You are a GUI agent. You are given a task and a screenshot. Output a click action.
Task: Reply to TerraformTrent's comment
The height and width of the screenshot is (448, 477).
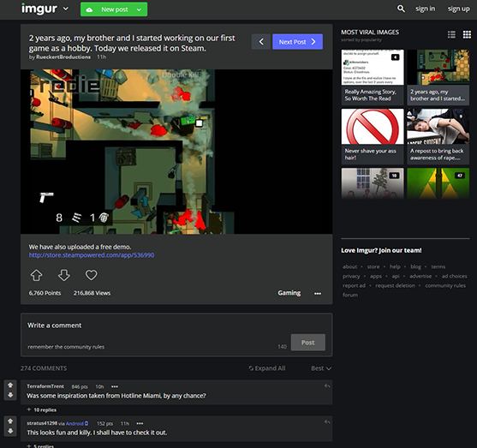[x=327, y=386]
